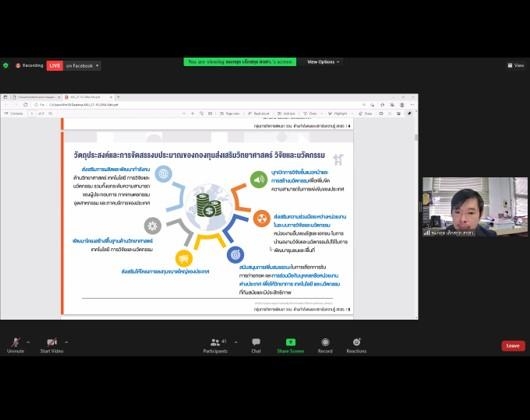The height and width of the screenshot is (420, 530).
Task: Open the on Facebook live dropdown
Action: (x=82, y=66)
